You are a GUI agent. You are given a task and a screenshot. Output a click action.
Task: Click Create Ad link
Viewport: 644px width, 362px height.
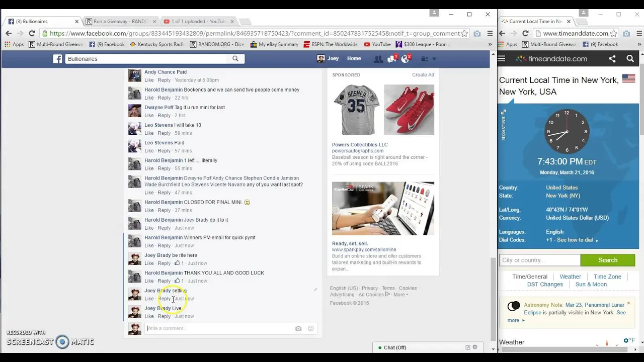pos(423,75)
